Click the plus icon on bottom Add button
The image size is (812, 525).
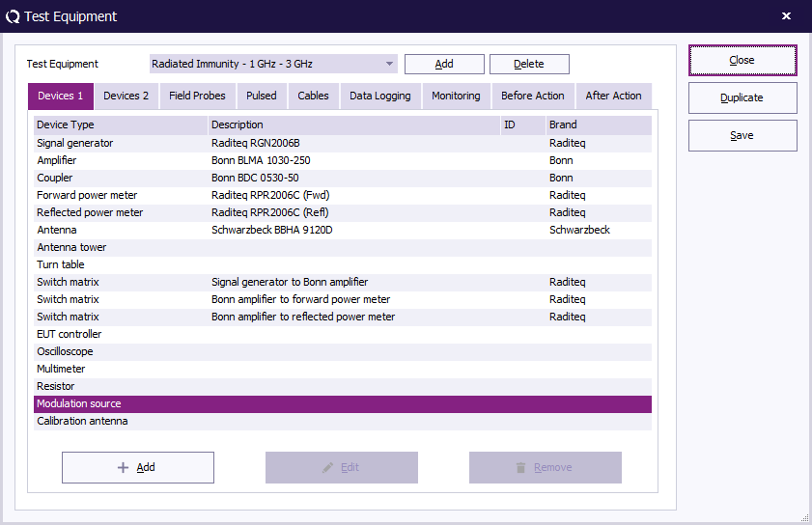point(123,468)
